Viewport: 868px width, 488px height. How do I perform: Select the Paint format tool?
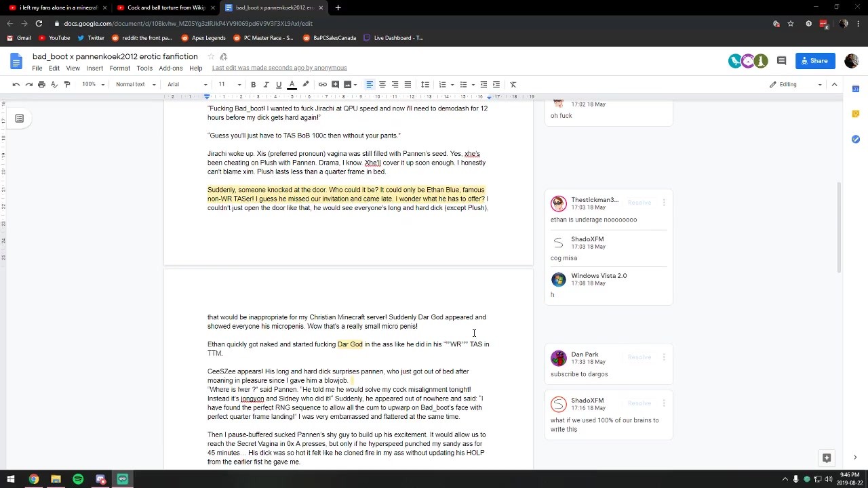click(67, 85)
